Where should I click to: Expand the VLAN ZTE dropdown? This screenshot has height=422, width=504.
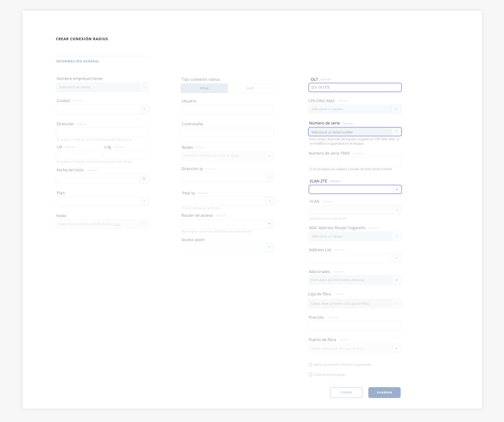(x=397, y=190)
